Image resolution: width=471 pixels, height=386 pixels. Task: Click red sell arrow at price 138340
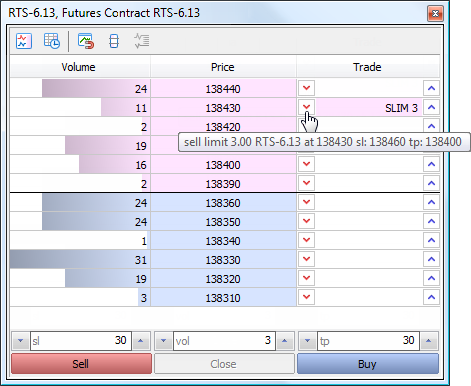point(306,240)
